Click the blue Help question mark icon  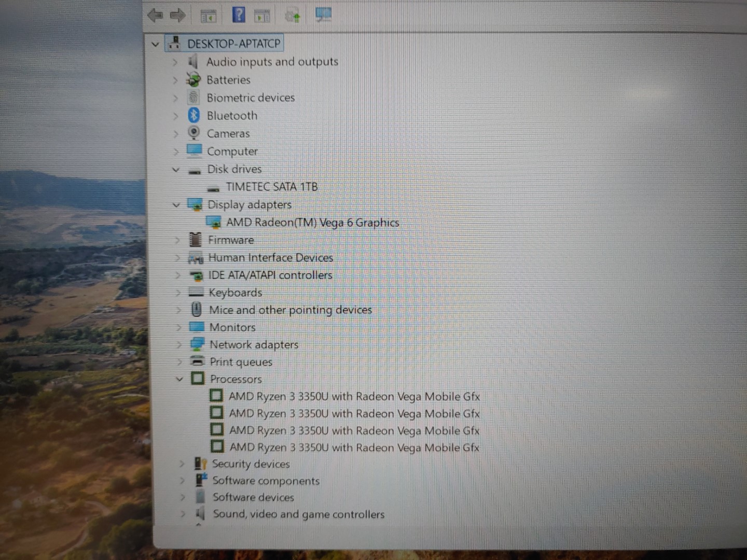[238, 15]
